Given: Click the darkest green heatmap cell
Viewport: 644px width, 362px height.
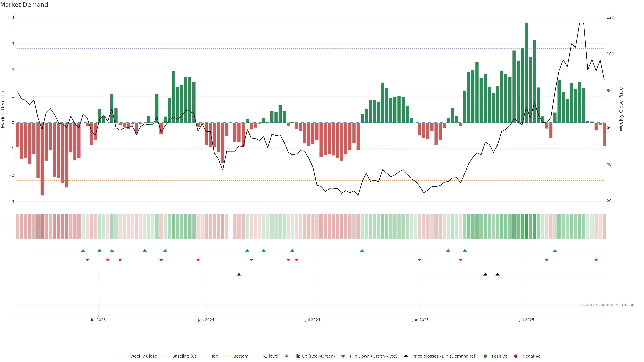Looking at the screenshot, I should pyautogui.click(x=526, y=226).
